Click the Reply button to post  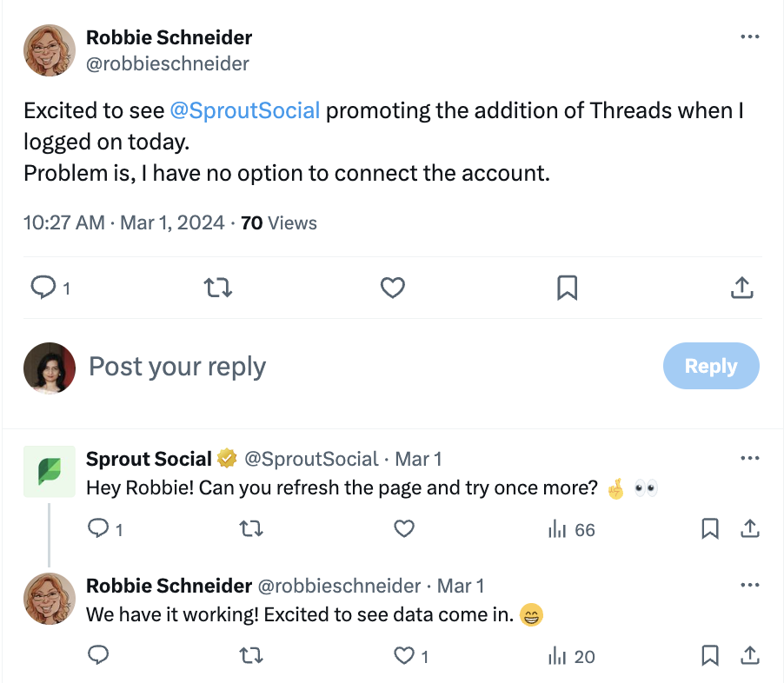pyautogui.click(x=711, y=366)
